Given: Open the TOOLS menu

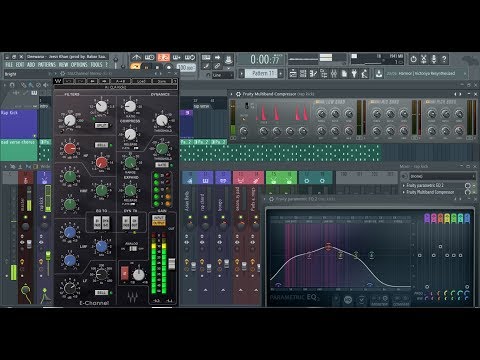Looking at the screenshot, I should [x=96, y=65].
